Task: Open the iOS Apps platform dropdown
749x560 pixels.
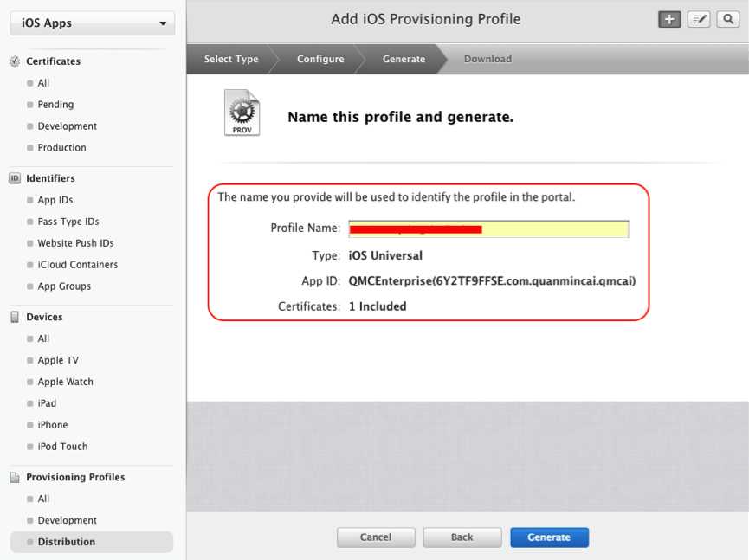Action: click(x=92, y=23)
